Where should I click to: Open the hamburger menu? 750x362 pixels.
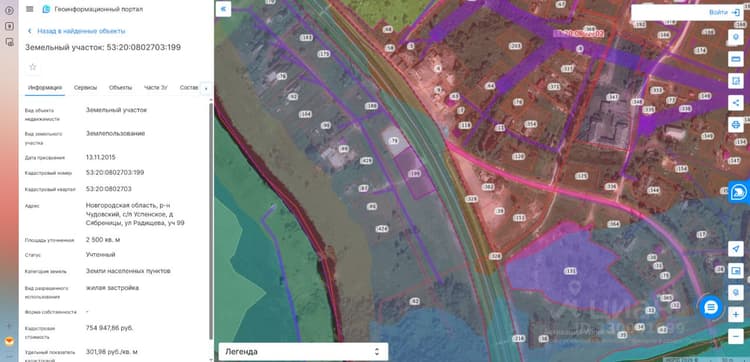[x=30, y=9]
